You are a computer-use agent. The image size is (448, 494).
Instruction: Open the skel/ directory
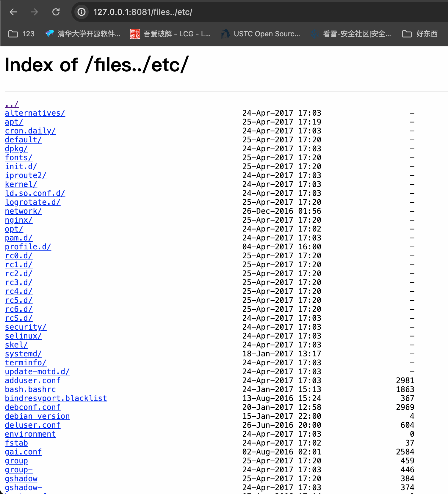[x=16, y=345]
